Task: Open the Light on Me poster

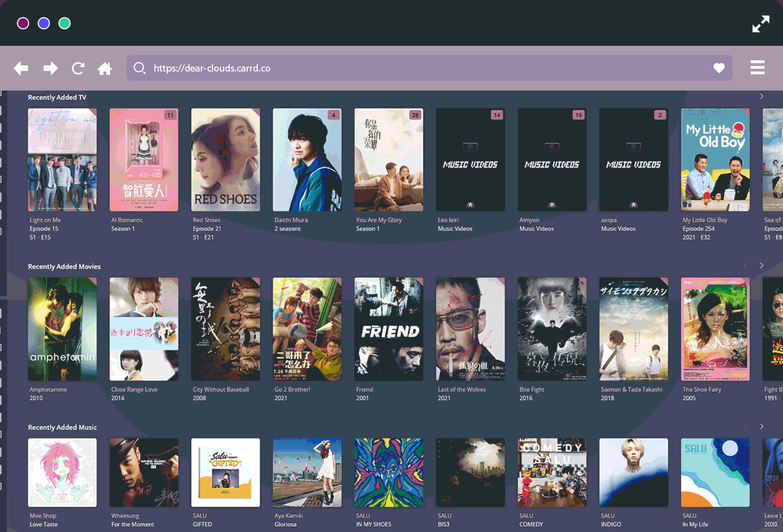Action: [x=62, y=160]
